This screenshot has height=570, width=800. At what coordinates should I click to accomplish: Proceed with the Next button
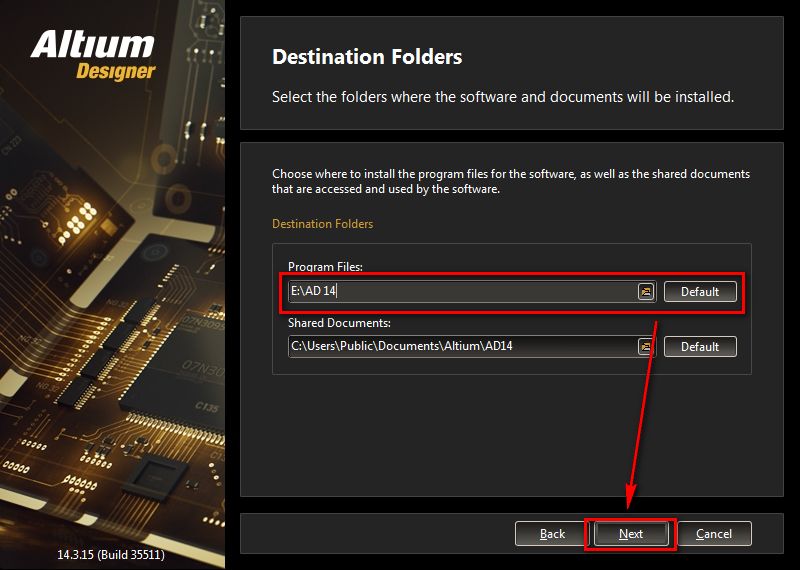[631, 534]
